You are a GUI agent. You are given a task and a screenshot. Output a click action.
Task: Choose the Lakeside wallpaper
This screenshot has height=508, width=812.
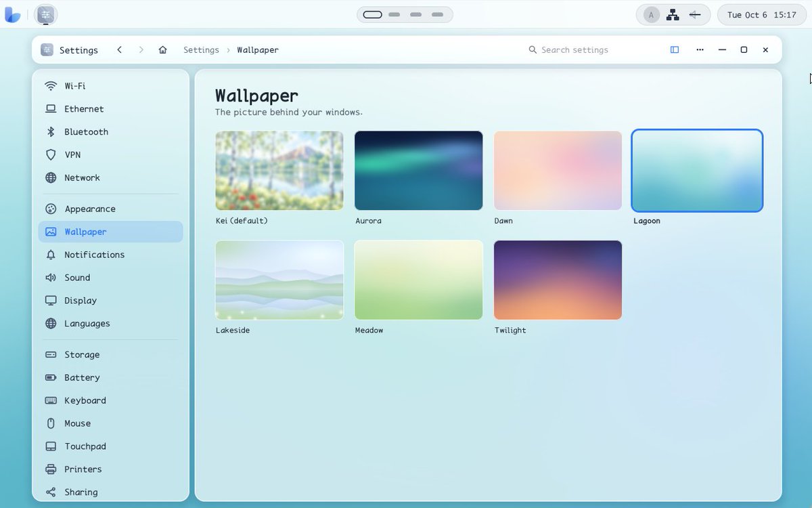coord(279,280)
